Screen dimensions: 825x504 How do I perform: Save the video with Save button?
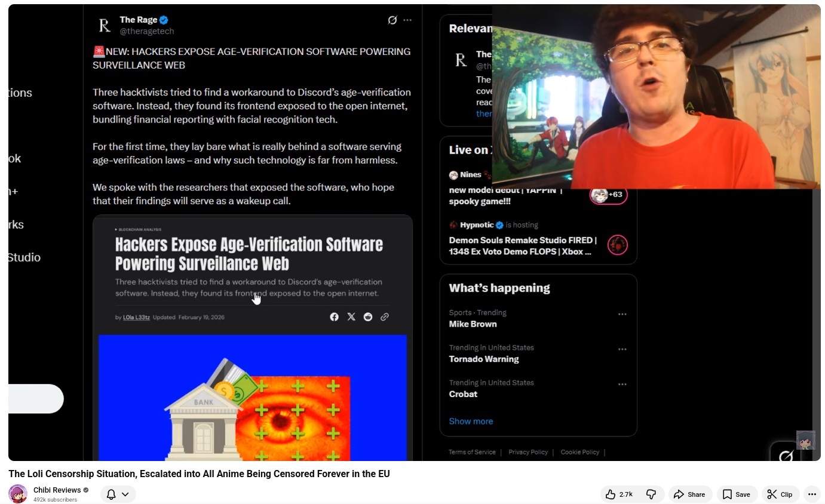pyautogui.click(x=736, y=494)
